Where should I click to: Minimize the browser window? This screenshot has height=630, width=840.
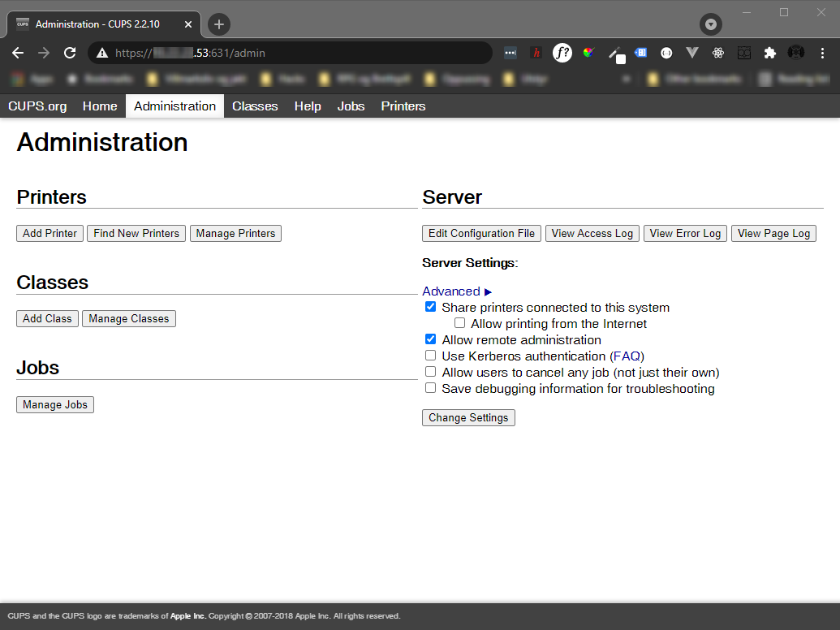click(747, 12)
